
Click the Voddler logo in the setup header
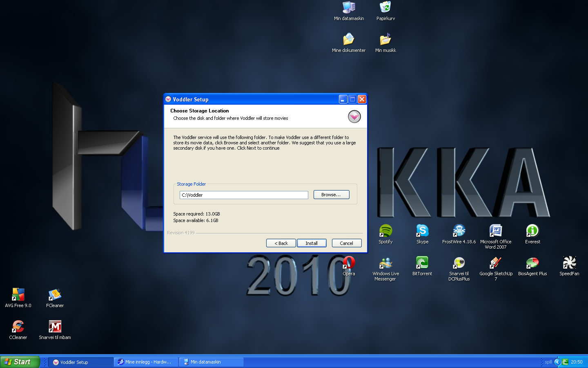coord(354,117)
